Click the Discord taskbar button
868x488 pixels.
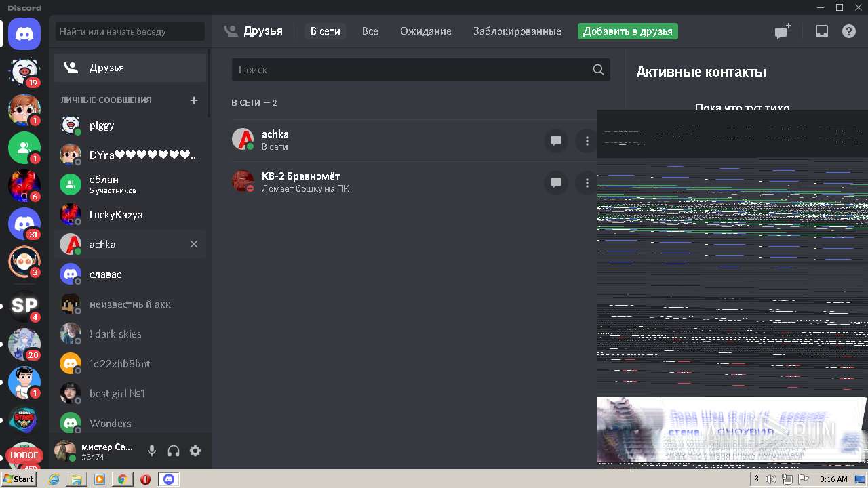tap(169, 479)
